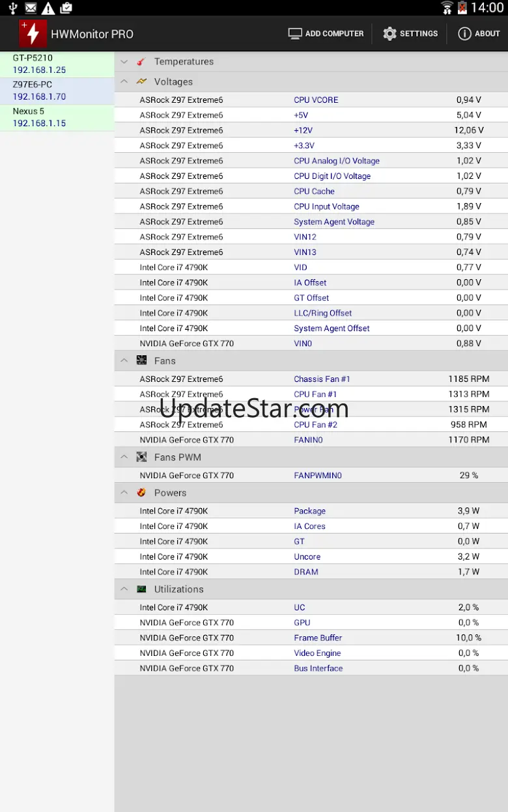Click the Add Computer monitor icon
The height and width of the screenshot is (812, 508).
tap(295, 34)
